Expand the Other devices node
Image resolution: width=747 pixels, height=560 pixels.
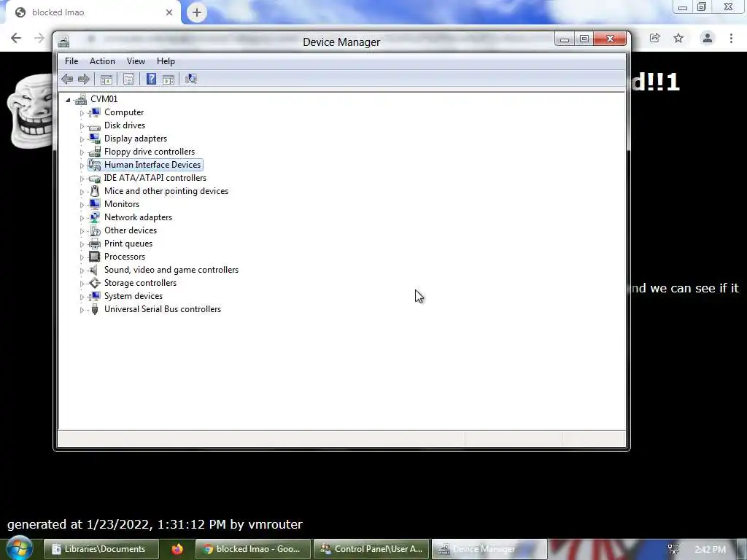click(82, 231)
